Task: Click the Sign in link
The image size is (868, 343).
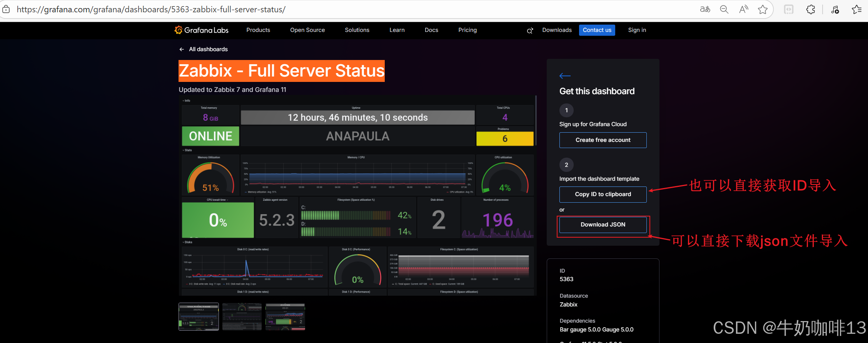Action: click(x=637, y=30)
